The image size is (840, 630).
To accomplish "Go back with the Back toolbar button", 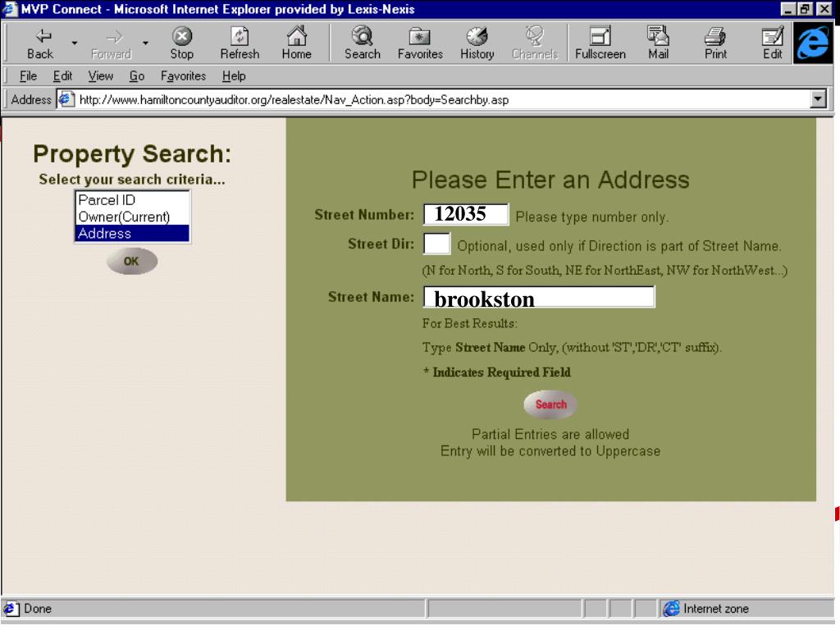I will (41, 44).
